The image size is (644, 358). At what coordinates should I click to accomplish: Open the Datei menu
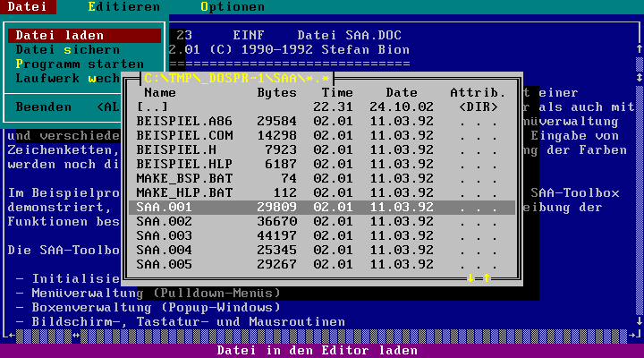coord(28,7)
